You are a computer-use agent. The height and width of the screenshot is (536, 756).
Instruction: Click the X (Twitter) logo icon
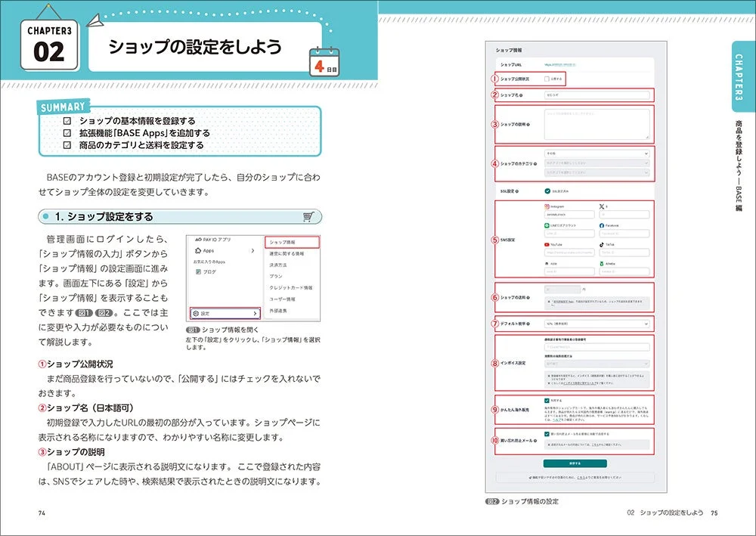click(x=602, y=206)
